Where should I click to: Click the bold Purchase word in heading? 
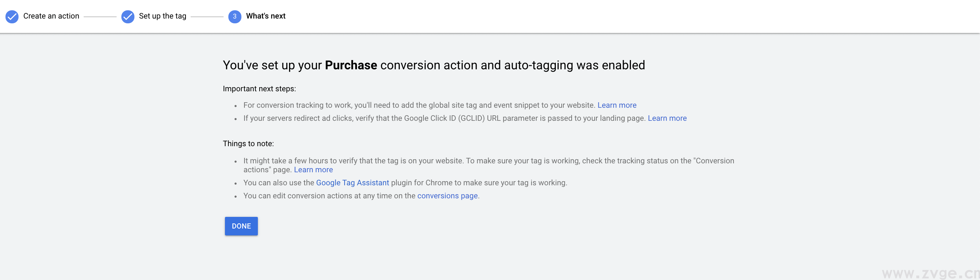tap(351, 65)
